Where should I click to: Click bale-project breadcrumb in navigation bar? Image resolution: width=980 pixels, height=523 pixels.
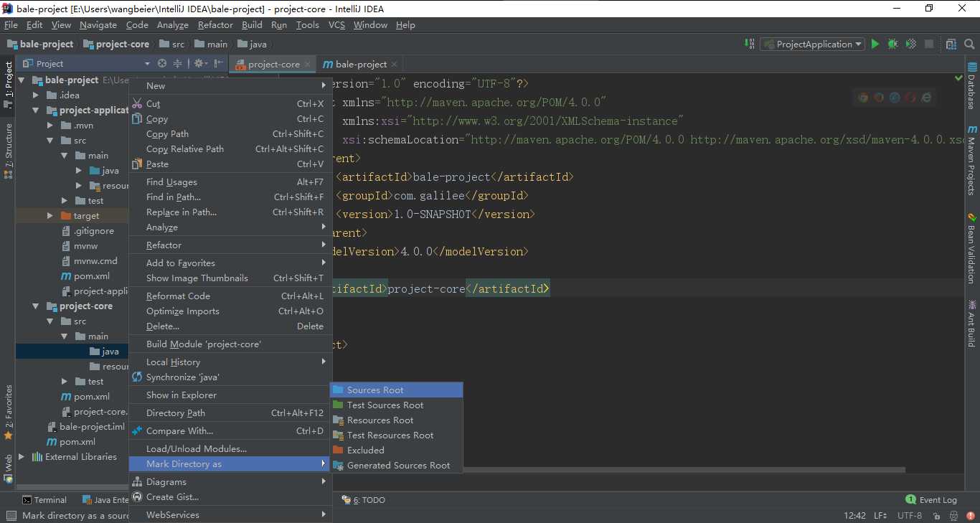click(40, 44)
